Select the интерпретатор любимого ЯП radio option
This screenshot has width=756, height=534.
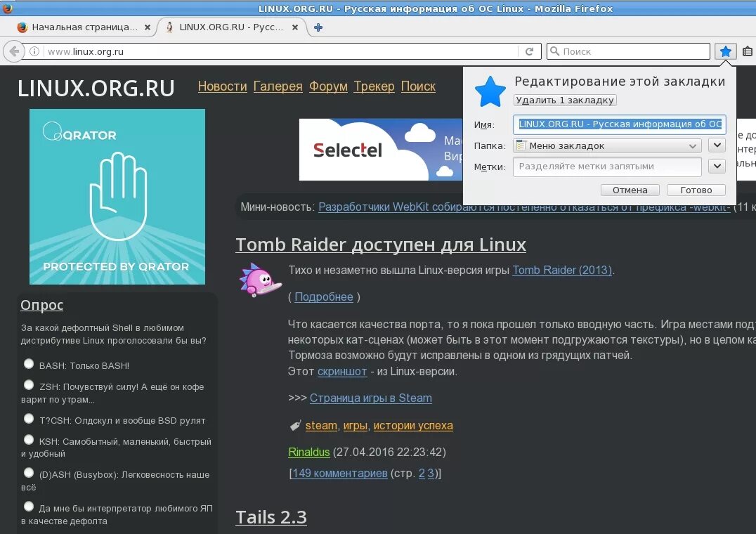point(29,506)
